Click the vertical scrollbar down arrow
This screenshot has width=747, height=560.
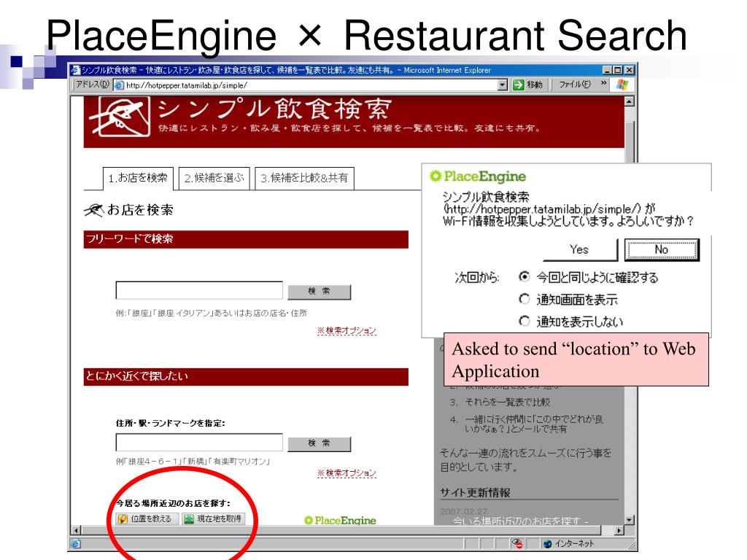(630, 520)
